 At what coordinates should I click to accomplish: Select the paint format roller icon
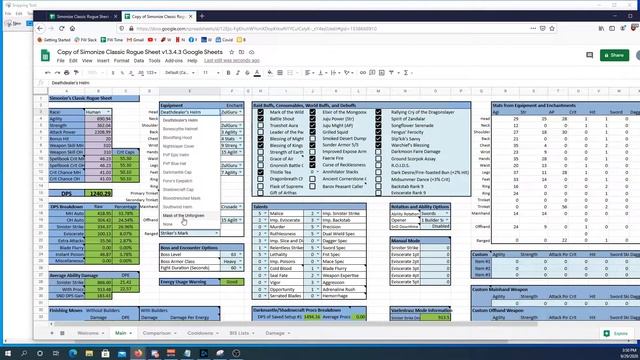click(x=76, y=73)
